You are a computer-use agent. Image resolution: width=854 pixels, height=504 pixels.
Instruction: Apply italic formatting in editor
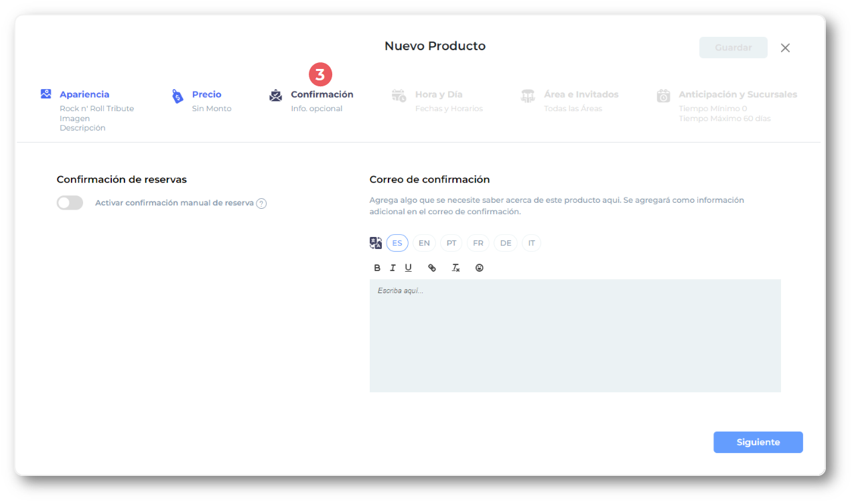(393, 268)
